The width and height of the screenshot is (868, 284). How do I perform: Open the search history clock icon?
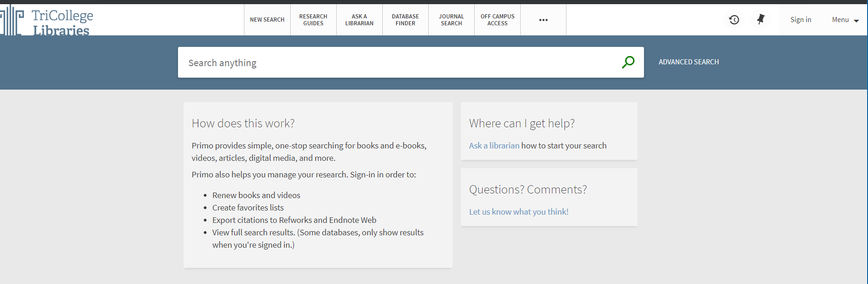[x=734, y=20]
